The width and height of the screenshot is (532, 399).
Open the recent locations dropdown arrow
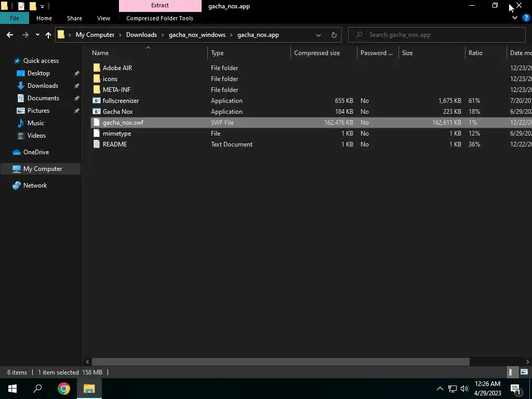(x=37, y=35)
